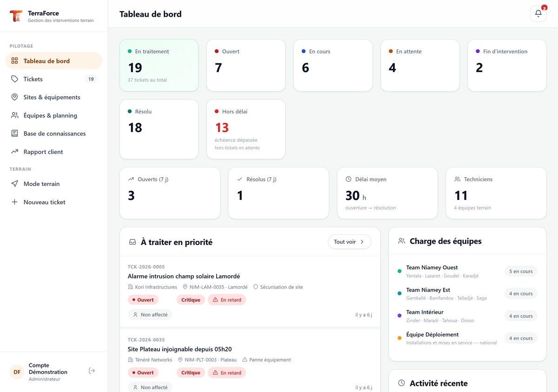Click the Équipes & planning people icon
Image resolution: width=558 pixels, height=392 pixels.
14,115
